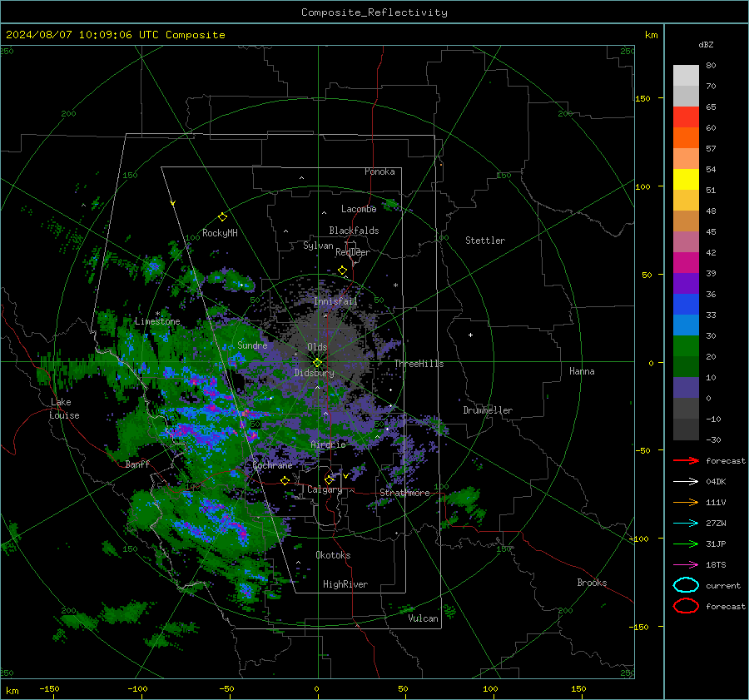Click the ThreeHills city label
The width and height of the screenshot is (749, 700).
point(419,364)
